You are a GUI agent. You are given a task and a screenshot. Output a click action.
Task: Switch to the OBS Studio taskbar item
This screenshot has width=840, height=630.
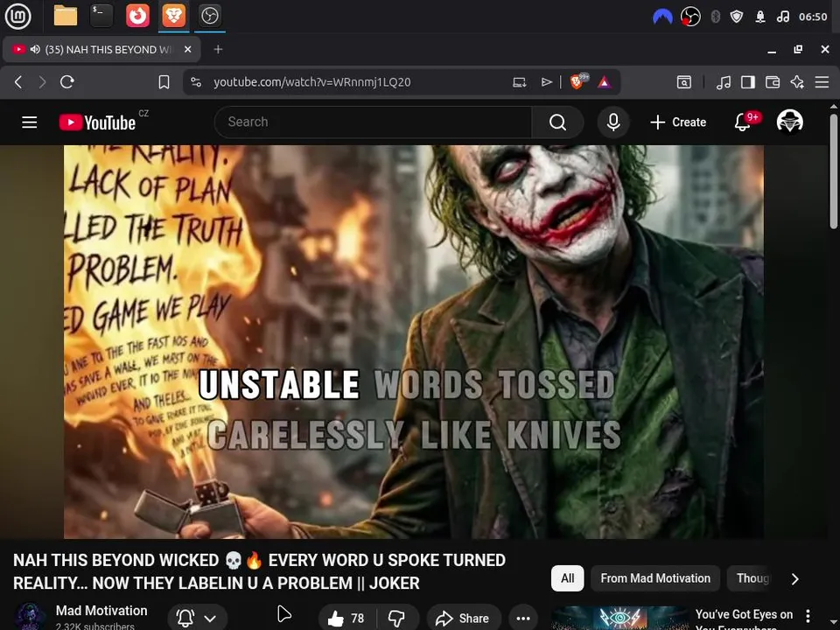point(209,16)
